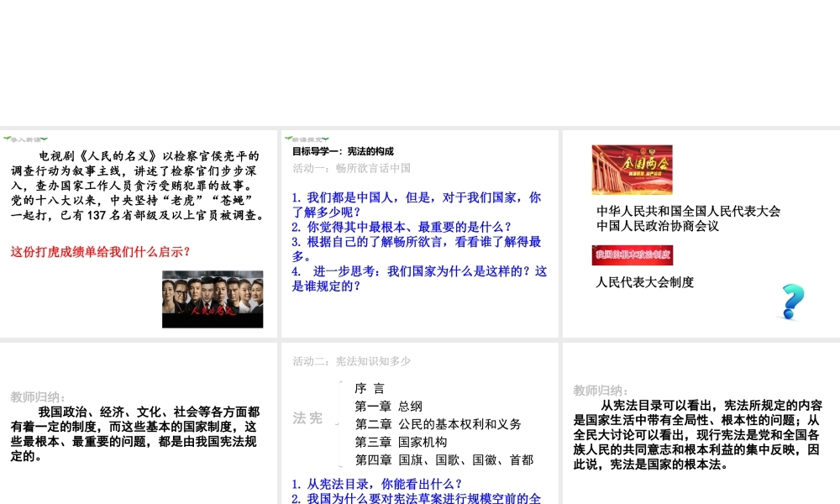Click the heading 目标导学一：宪法的构成
The image size is (840, 504).
pos(343,151)
